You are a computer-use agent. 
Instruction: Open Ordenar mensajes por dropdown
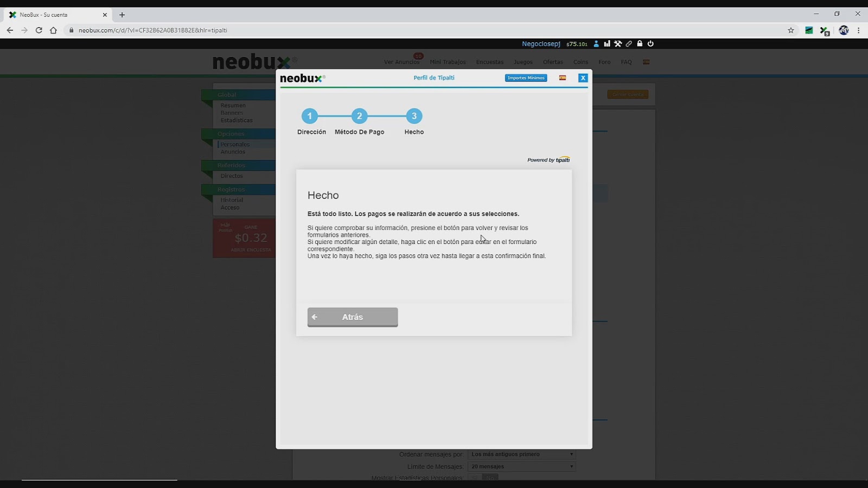[x=522, y=454]
